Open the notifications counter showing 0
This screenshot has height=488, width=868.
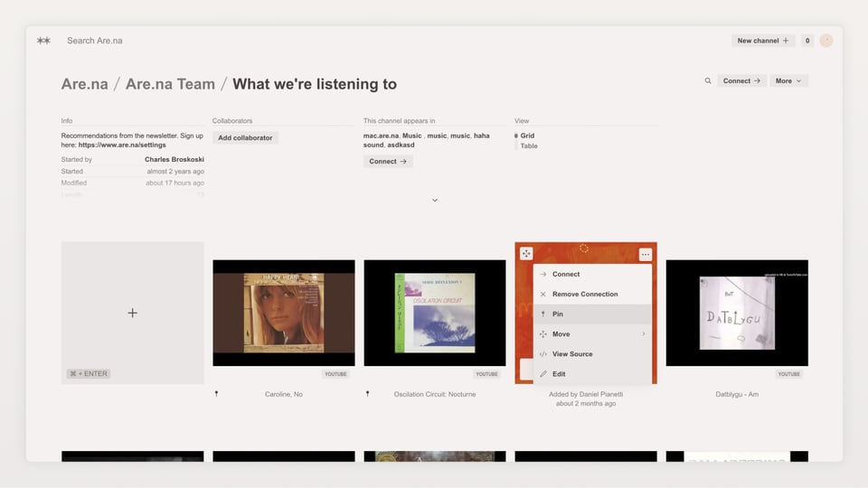(x=807, y=41)
